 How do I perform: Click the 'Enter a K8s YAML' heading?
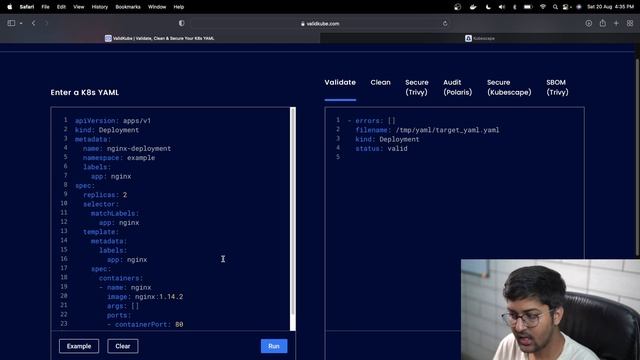[85, 93]
